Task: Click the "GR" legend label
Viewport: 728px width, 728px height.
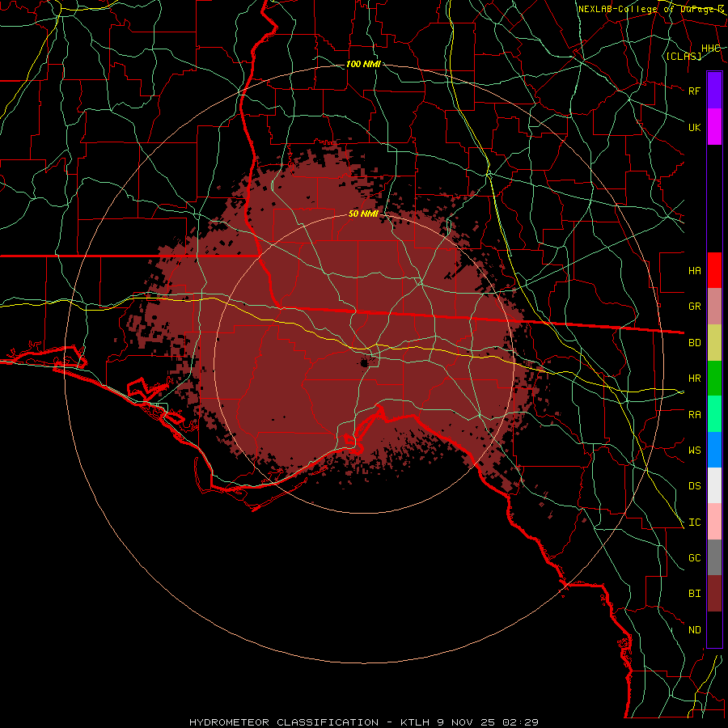Action: pos(694,307)
